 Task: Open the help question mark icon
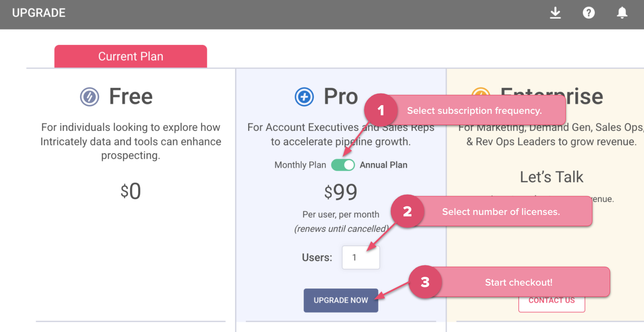(589, 13)
